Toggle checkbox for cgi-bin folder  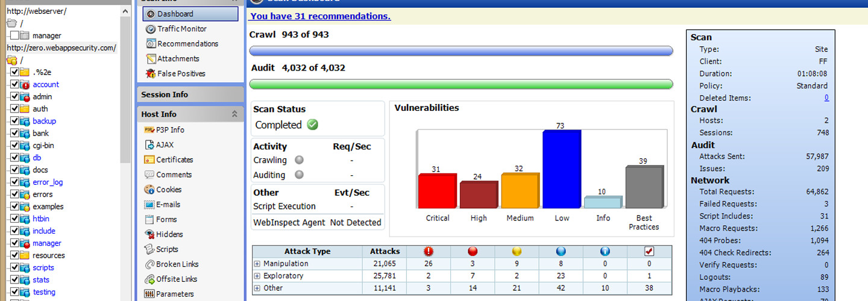tap(15, 145)
